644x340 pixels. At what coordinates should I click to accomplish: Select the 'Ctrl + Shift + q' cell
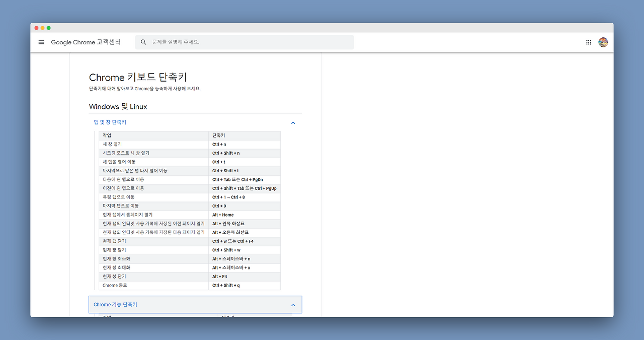[245, 285]
